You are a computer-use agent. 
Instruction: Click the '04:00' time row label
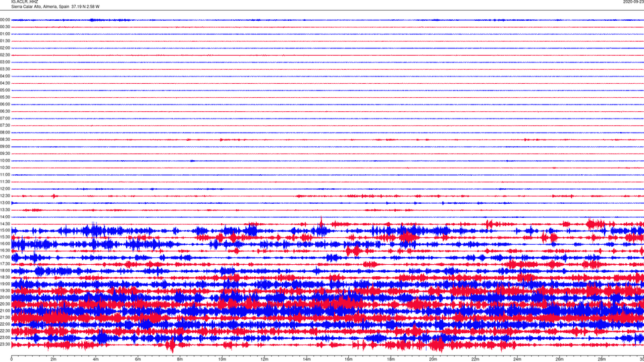[5, 76]
